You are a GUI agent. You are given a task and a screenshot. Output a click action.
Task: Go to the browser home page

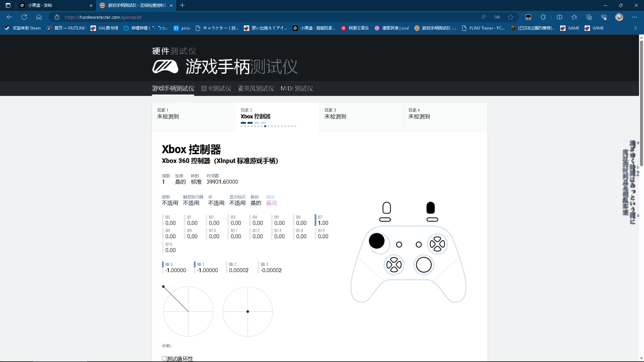point(39,17)
